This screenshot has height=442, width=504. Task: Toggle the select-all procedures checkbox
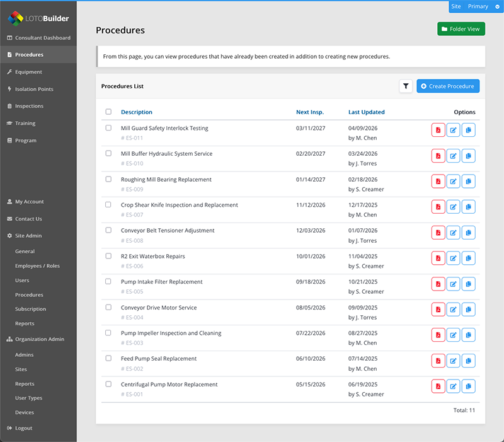pyautogui.click(x=108, y=112)
